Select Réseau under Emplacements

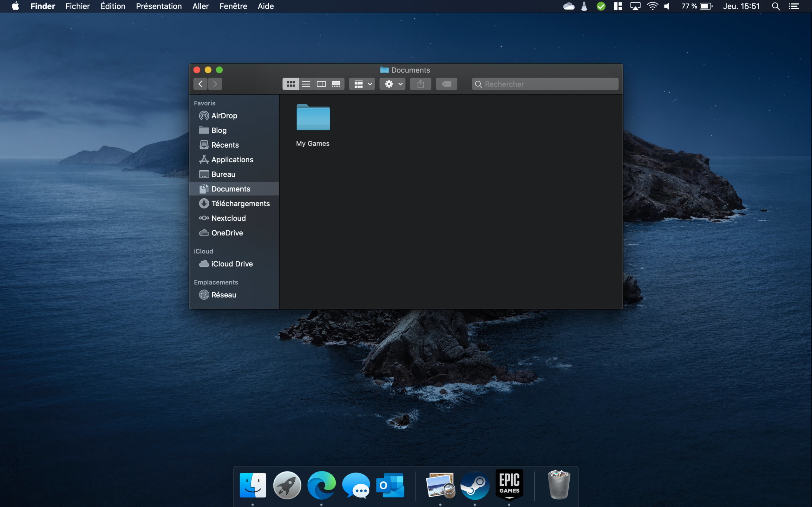pos(224,295)
